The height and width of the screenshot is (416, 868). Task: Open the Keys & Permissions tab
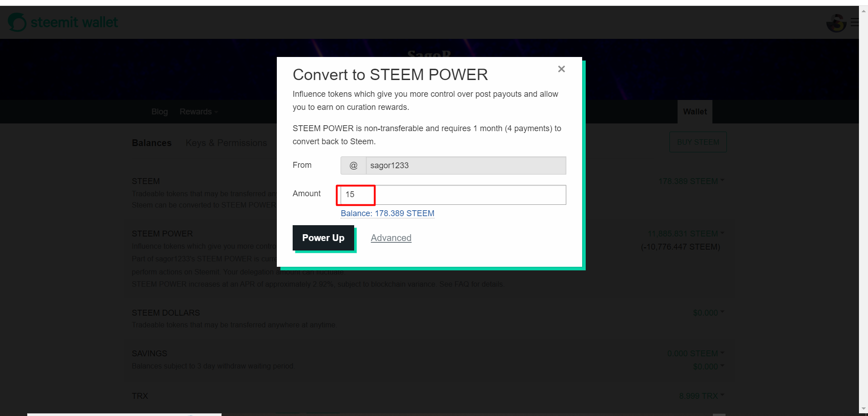click(x=226, y=143)
